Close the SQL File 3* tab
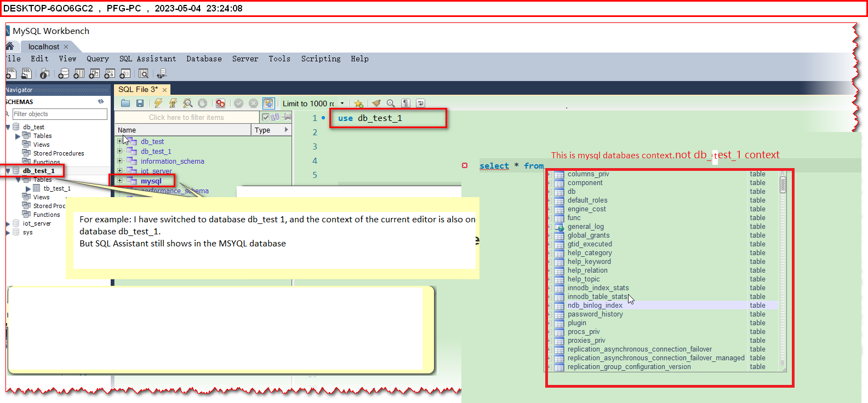Screen dimensions: 868x403 point(164,90)
